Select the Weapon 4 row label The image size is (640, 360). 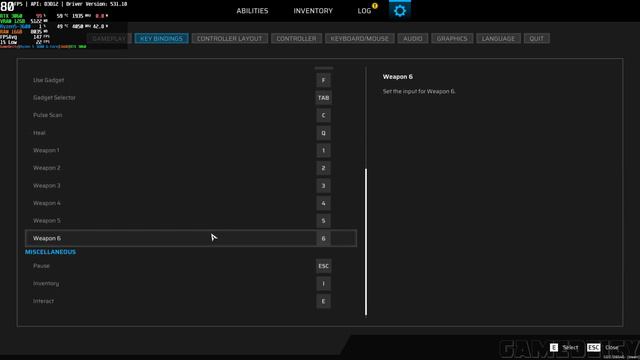(47, 203)
